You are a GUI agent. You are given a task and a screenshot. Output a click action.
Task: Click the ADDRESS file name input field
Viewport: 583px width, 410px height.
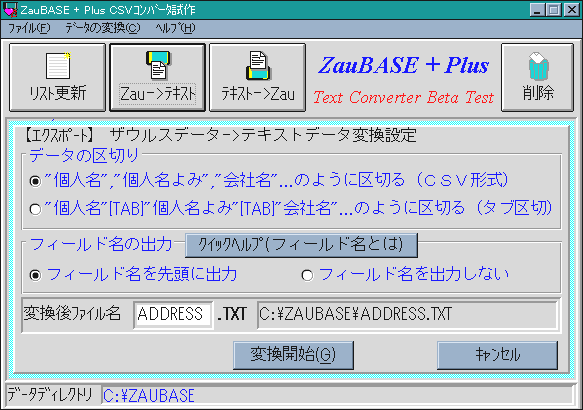click(173, 314)
